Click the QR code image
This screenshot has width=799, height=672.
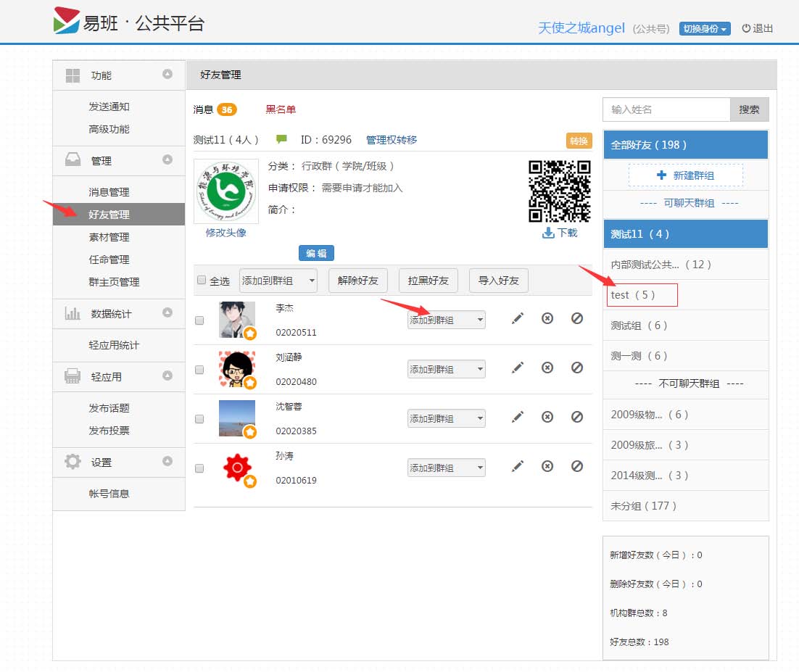(560, 191)
